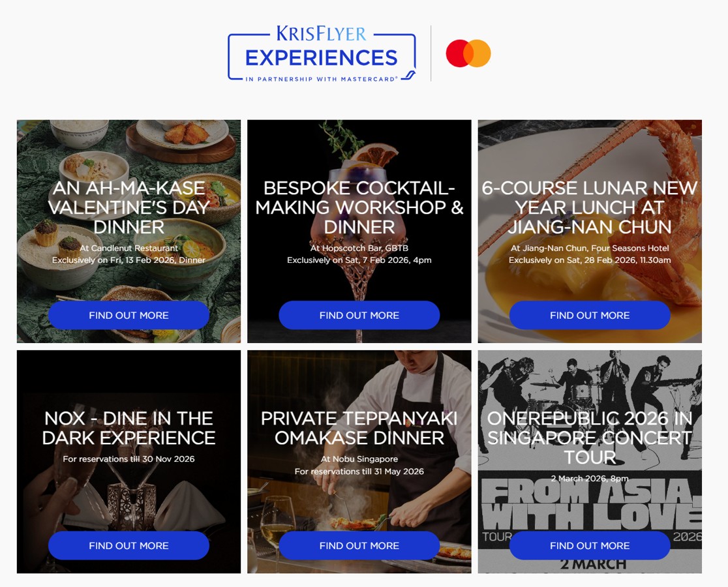
Task: Click the 6-Course Lunar New Year Lunch title
Action: 589,207
